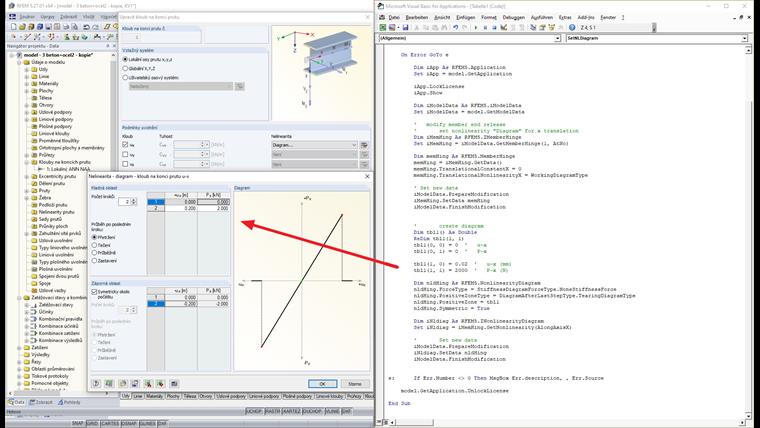Select the local member axes x,y,z radio
The height and width of the screenshot is (428, 760).
126,59
